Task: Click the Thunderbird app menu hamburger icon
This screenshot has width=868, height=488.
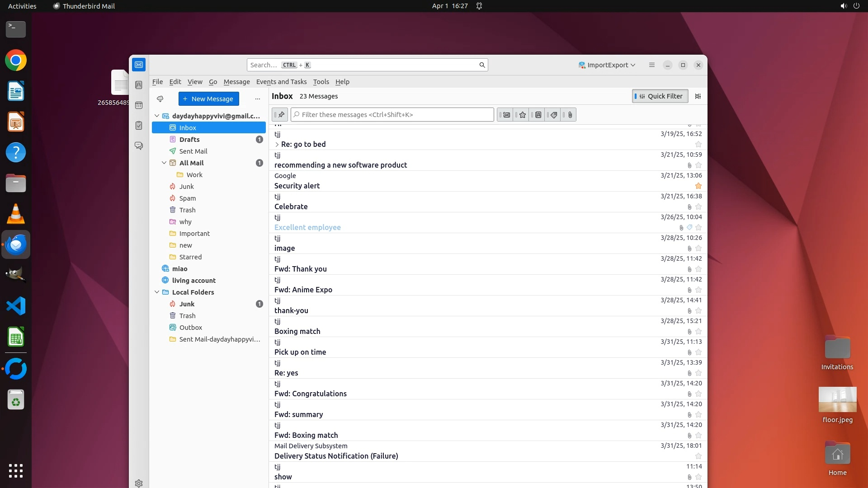Action: pos(651,65)
